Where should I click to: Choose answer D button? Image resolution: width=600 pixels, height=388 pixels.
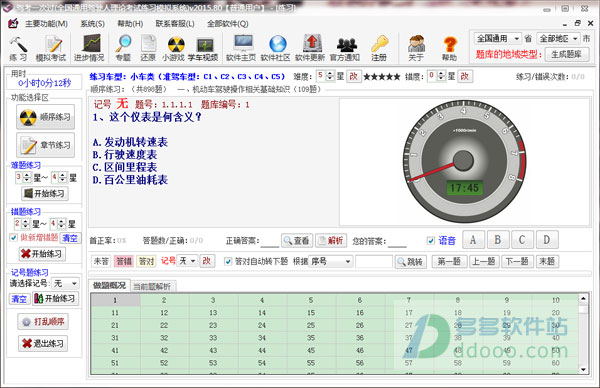coord(547,240)
